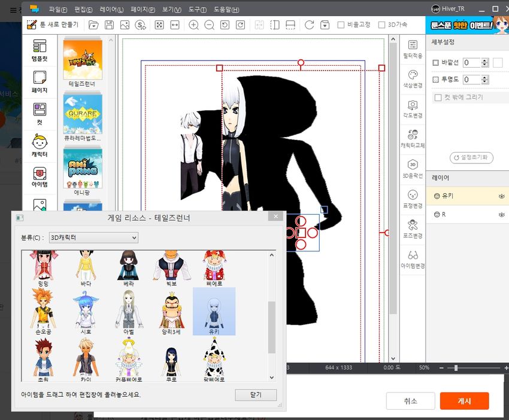Open the 도움말 menu

coord(226,10)
